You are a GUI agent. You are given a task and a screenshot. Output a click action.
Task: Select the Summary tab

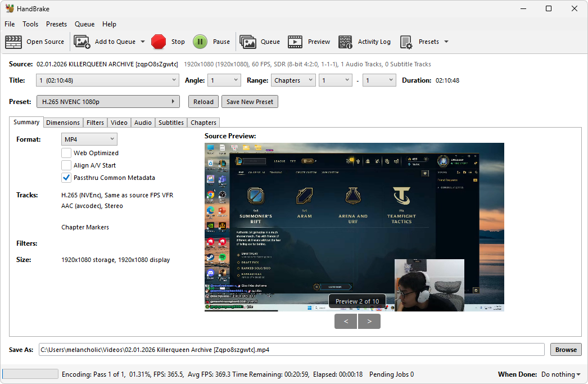[26, 122]
